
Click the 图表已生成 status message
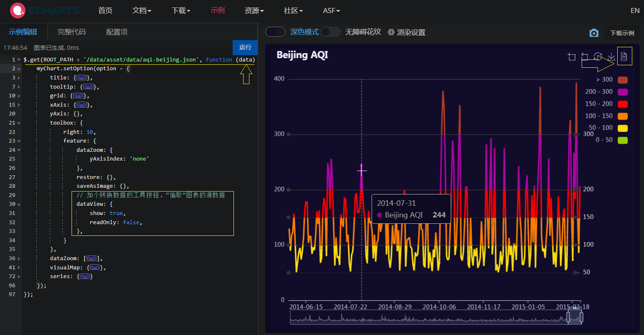[x=56, y=48]
